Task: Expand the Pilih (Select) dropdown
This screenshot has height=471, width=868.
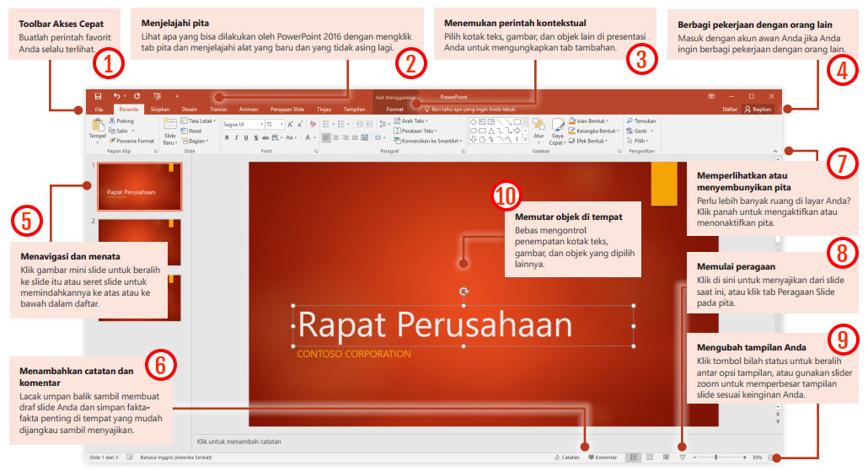Action: [x=638, y=142]
